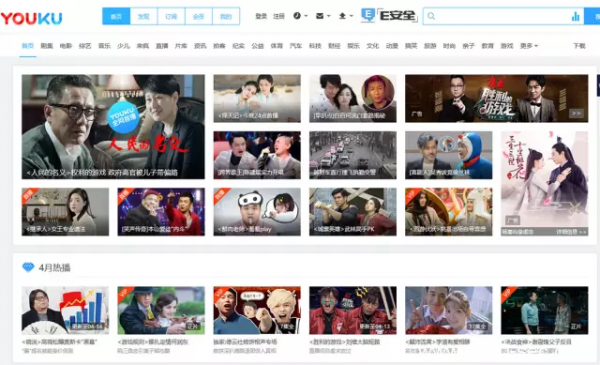The width and height of the screenshot is (600, 365).
Task: Open the watch history clock icon
Action: (x=297, y=16)
